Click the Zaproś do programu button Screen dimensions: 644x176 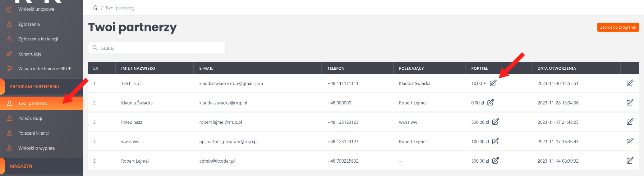[x=618, y=27]
